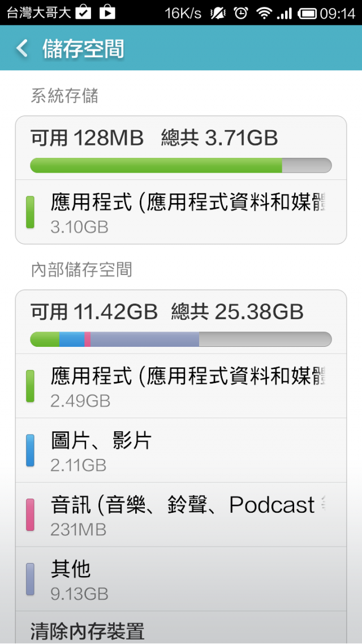Tap the battery status icon
Screen dimensions: 362x644
pyautogui.click(x=307, y=12)
